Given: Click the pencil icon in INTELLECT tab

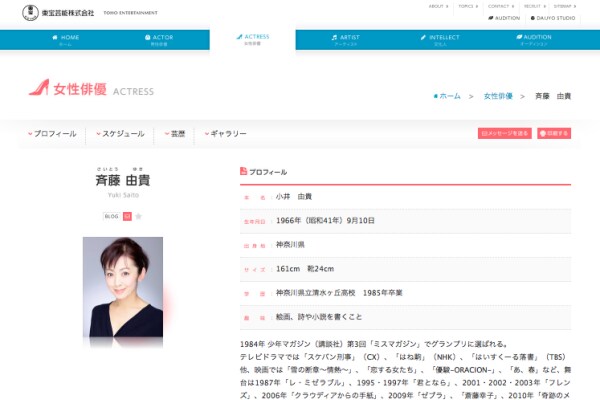Looking at the screenshot, I should (x=423, y=37).
